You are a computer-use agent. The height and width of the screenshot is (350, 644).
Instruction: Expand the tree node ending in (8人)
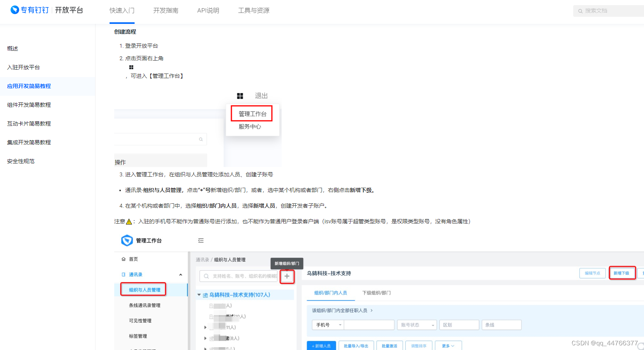[x=205, y=338]
